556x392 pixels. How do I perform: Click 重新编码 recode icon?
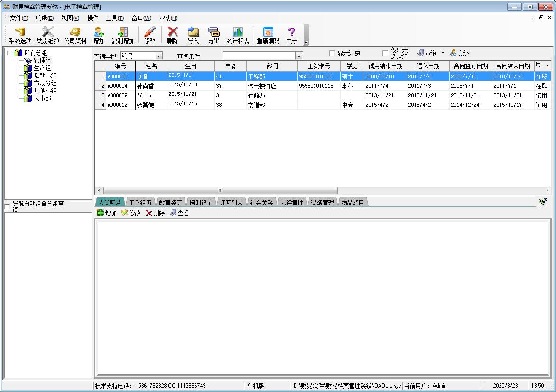coord(268,35)
